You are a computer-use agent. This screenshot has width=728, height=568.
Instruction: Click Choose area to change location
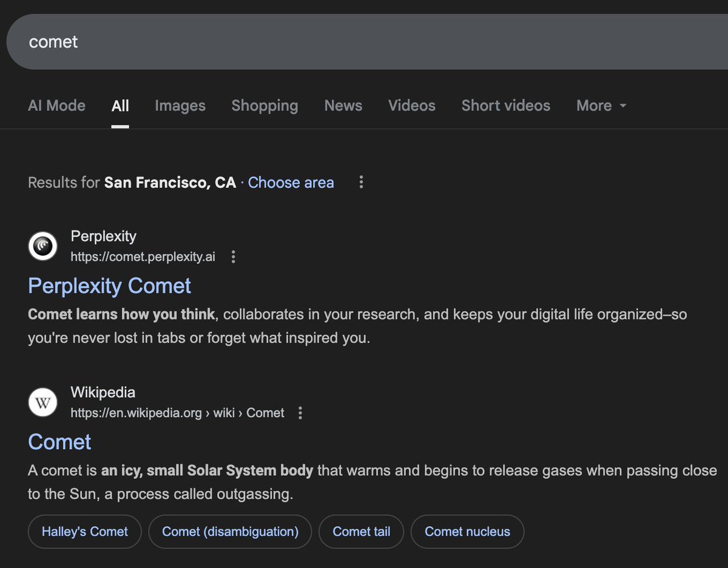coord(291,182)
